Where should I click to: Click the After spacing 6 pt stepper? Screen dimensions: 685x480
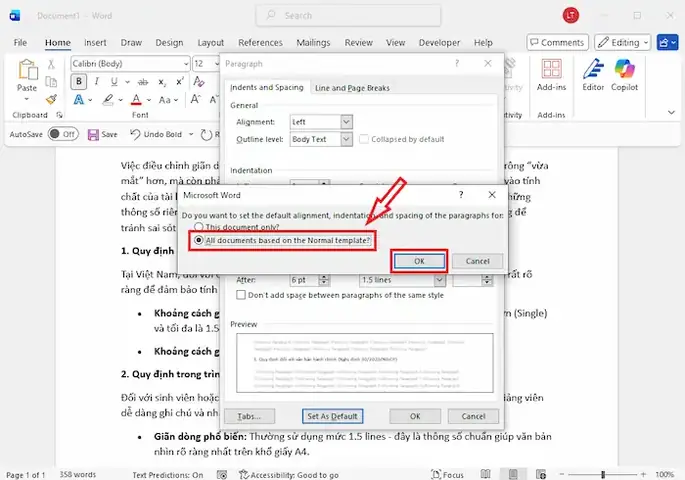coord(324,280)
